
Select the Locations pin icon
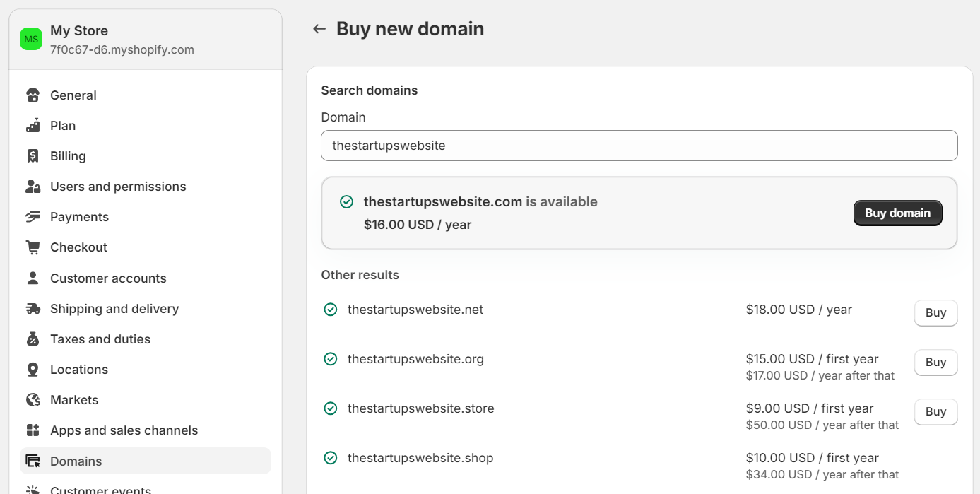click(x=33, y=369)
